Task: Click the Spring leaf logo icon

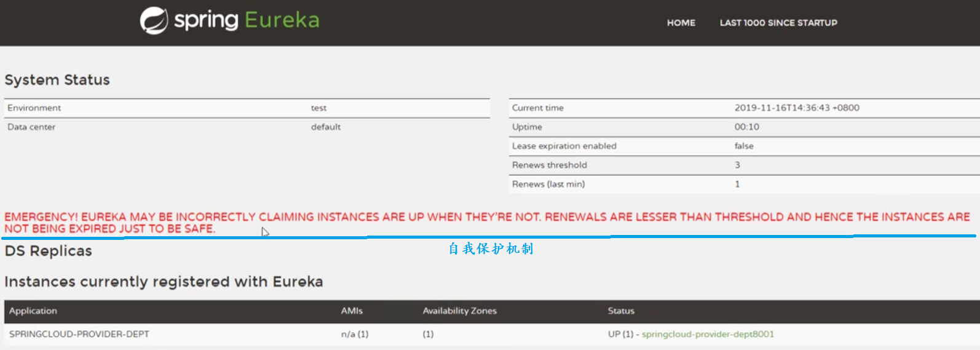Action: [154, 21]
